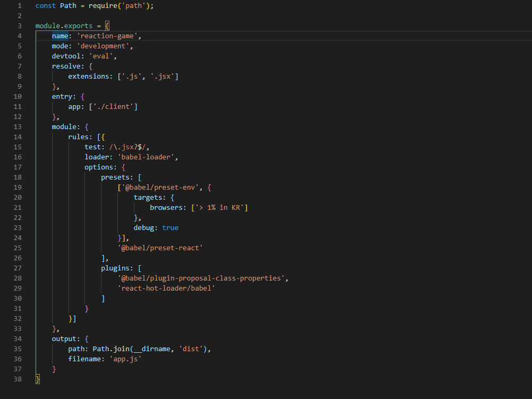Click 'module.exports' on line 3
This screenshot has width=532, height=399.
[x=64, y=26]
